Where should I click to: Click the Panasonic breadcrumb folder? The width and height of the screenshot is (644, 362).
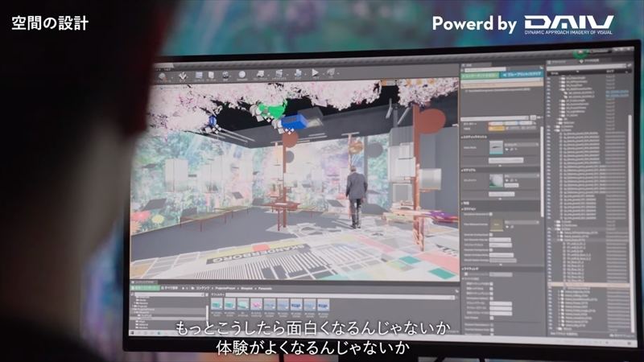(x=265, y=289)
